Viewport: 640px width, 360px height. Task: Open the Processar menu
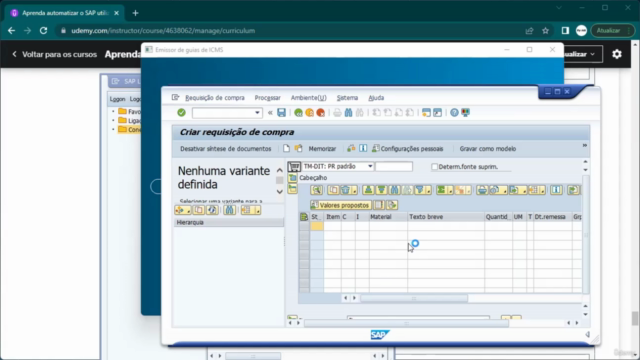click(x=267, y=98)
